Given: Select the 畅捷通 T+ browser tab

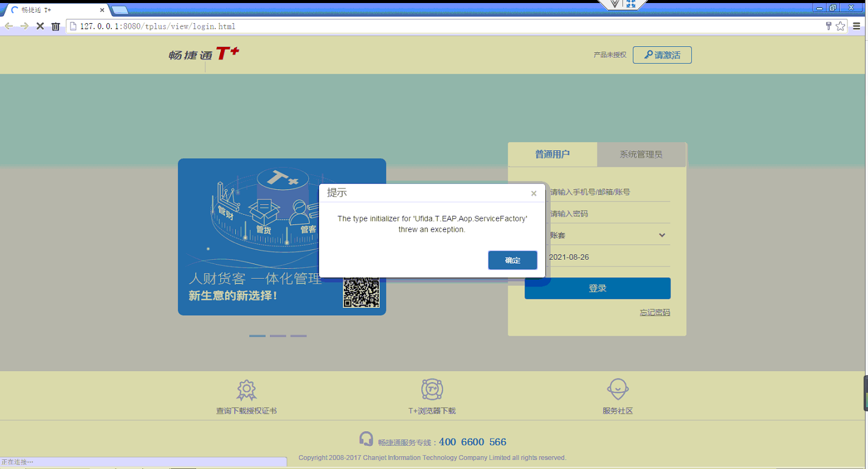Looking at the screenshot, I should [x=56, y=10].
